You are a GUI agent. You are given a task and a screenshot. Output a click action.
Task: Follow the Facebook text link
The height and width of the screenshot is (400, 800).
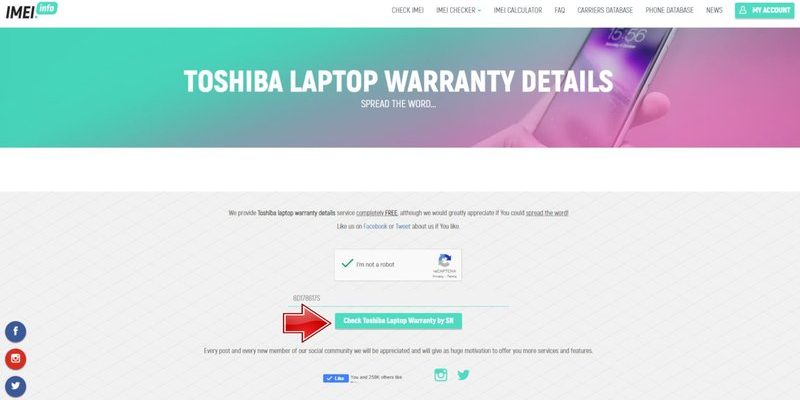(x=375, y=226)
